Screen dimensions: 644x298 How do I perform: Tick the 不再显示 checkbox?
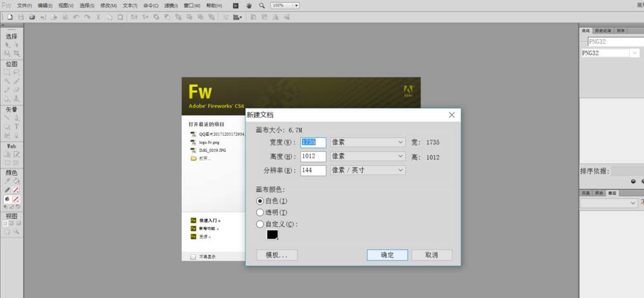(x=193, y=256)
